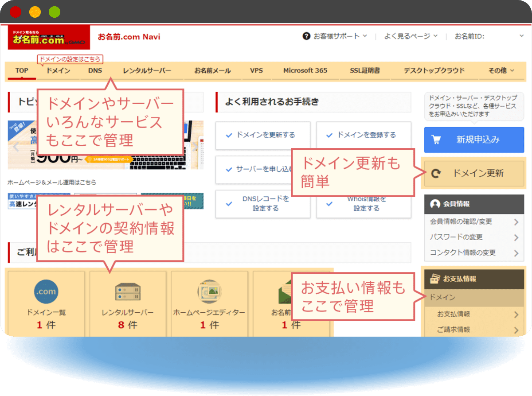Click the ホームページ＆メール運用はこちら text

pos(52,182)
